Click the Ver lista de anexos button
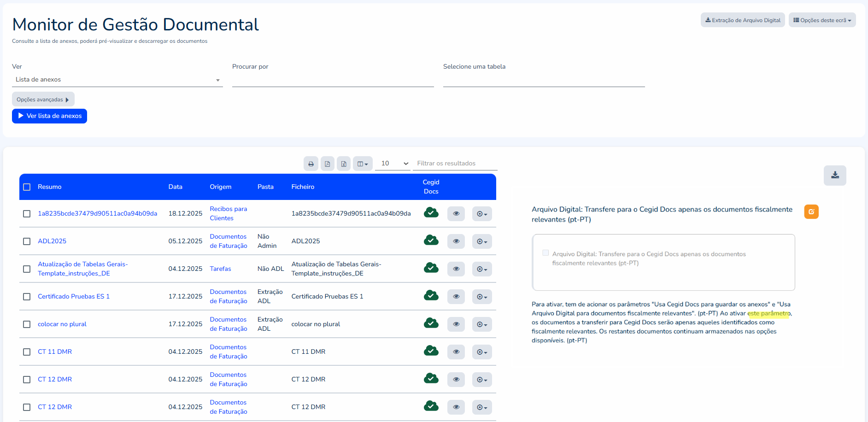This screenshot has height=422, width=868. (50, 116)
